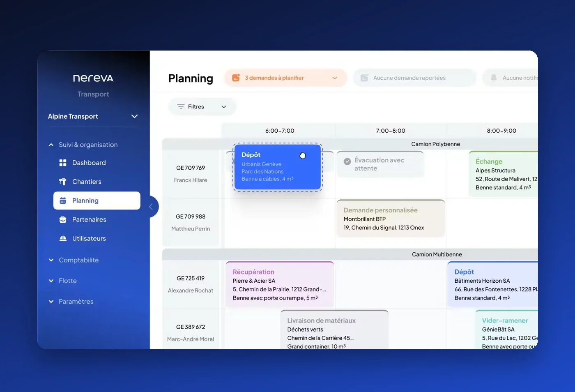This screenshot has height=392, width=575.
Task: Open the Partenaires page
Action: 97,219
